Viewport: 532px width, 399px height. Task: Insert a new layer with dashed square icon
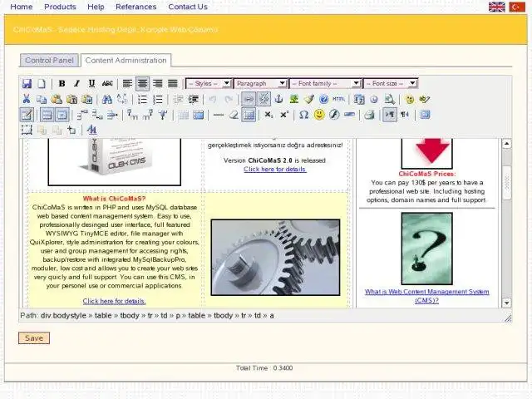click(27, 130)
